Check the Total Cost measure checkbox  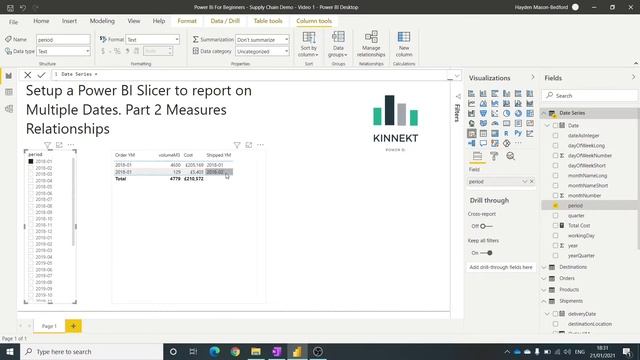pyautogui.click(x=556, y=225)
